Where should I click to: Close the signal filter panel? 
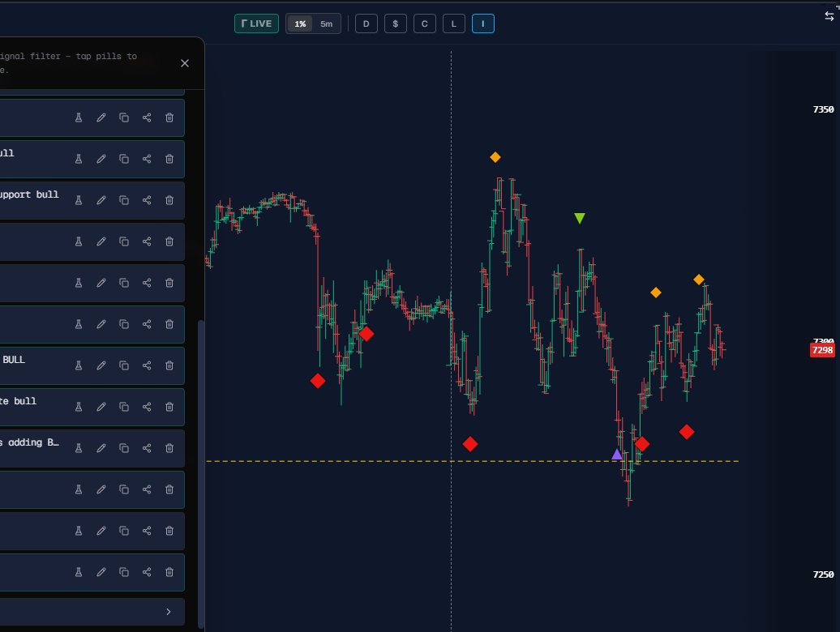coord(185,63)
